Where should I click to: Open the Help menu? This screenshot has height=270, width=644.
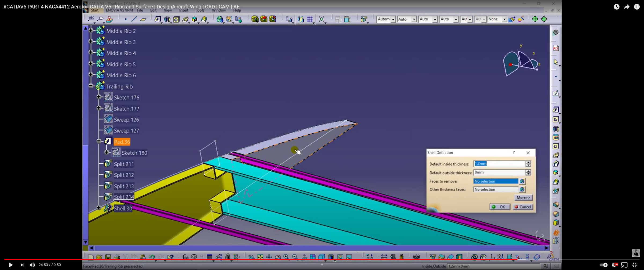[237, 10]
